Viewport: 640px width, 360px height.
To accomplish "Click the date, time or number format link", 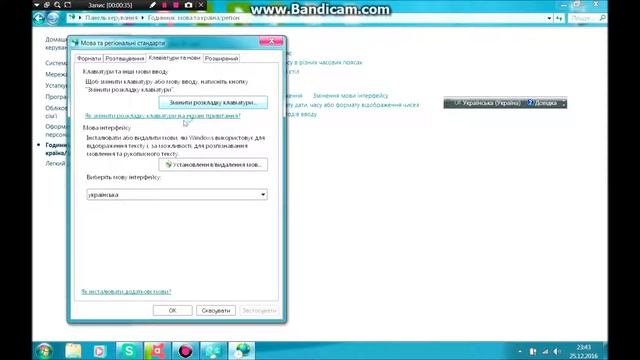I will click(353, 105).
